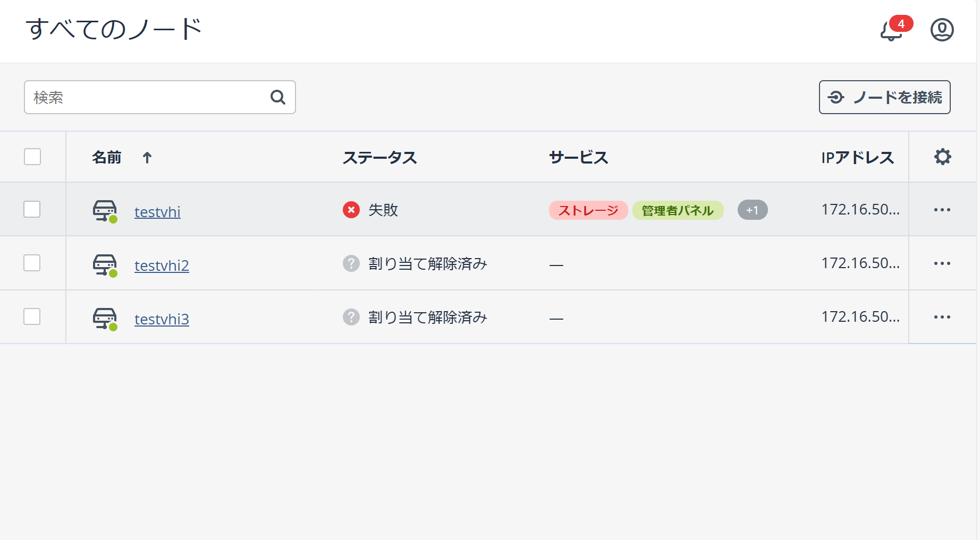Click the question mark status icon for testvhi3
The width and height of the screenshot is (980, 540).
(351, 317)
